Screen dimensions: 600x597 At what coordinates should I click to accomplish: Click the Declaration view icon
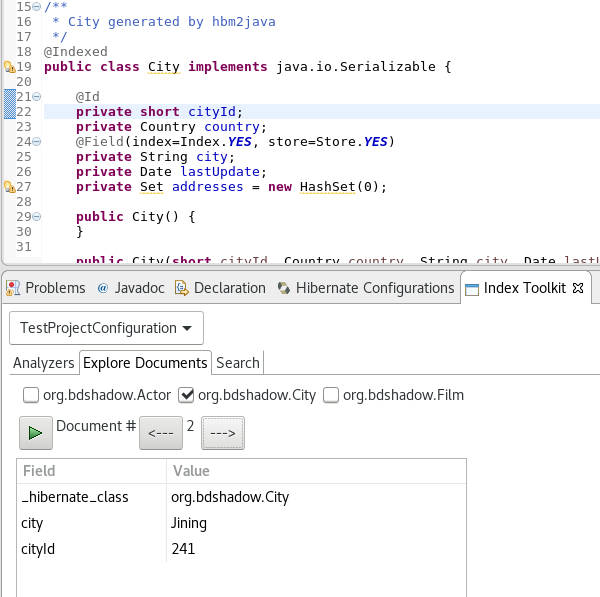coord(181,288)
